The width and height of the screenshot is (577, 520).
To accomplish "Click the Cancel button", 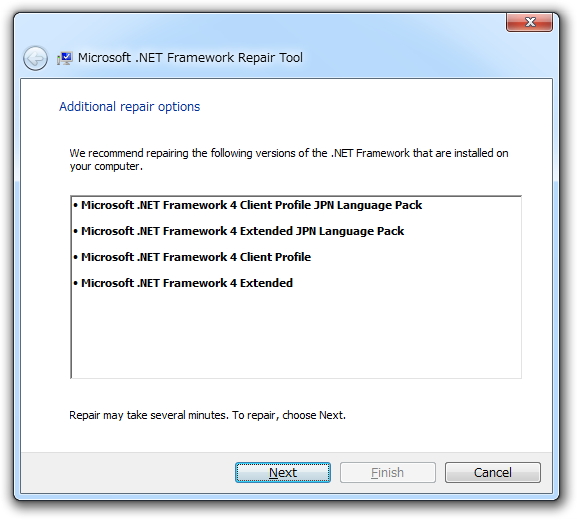I will [x=493, y=472].
